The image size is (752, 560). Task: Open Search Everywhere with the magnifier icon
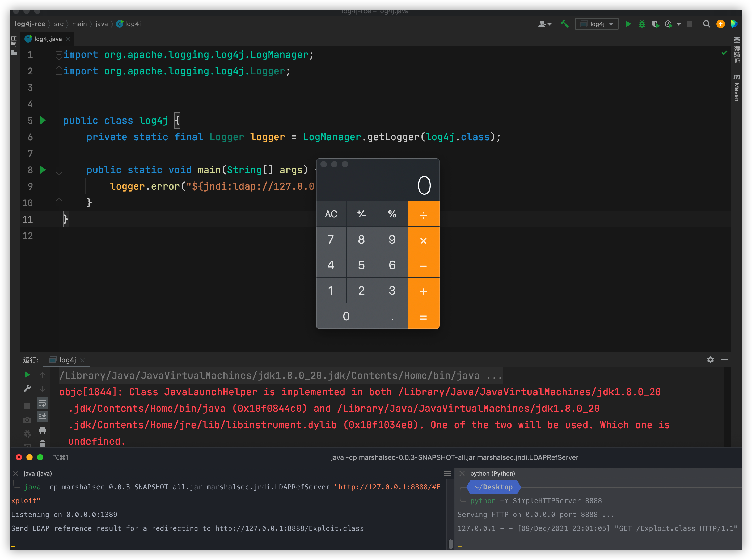pos(707,24)
